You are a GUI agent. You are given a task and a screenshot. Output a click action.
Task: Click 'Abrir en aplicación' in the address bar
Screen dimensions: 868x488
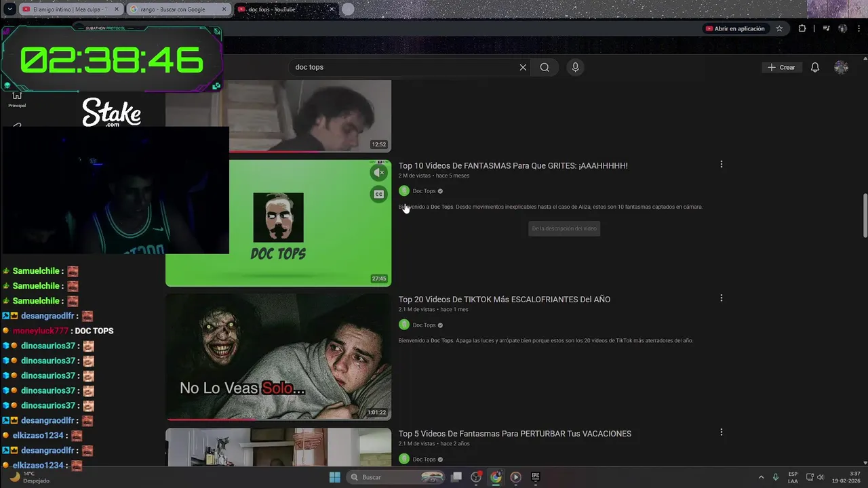click(734, 28)
